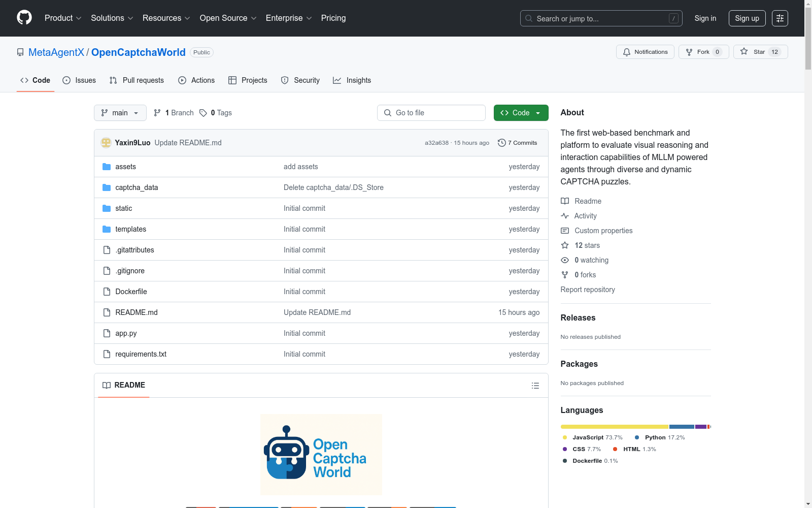The width and height of the screenshot is (812, 508).
Task: Open the main branch selector dropdown
Action: pos(120,113)
